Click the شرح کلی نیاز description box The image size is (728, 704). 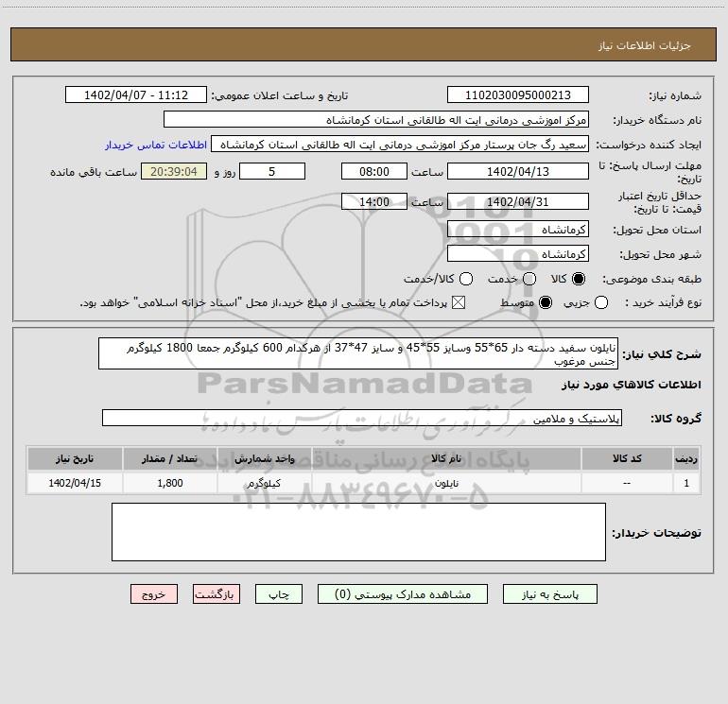click(358, 353)
